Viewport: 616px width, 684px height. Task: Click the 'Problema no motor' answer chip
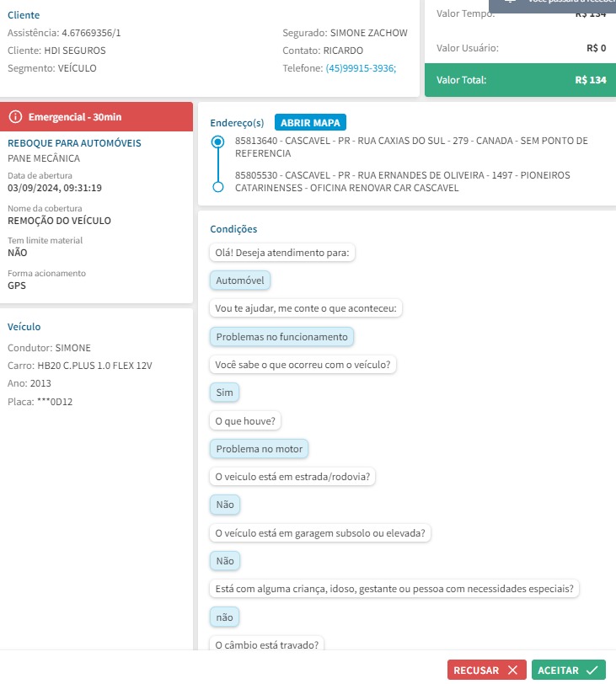tap(259, 449)
